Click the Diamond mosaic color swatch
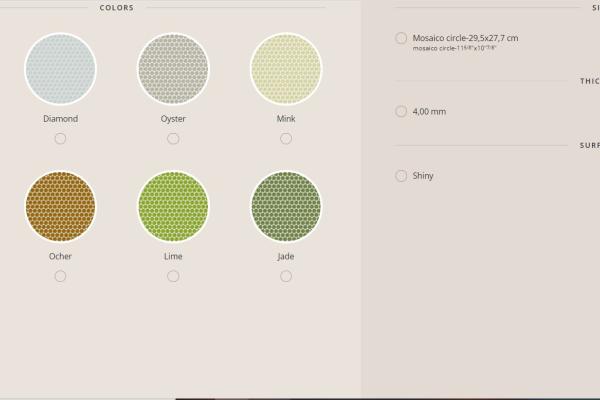The height and width of the screenshot is (400, 600). [60, 69]
